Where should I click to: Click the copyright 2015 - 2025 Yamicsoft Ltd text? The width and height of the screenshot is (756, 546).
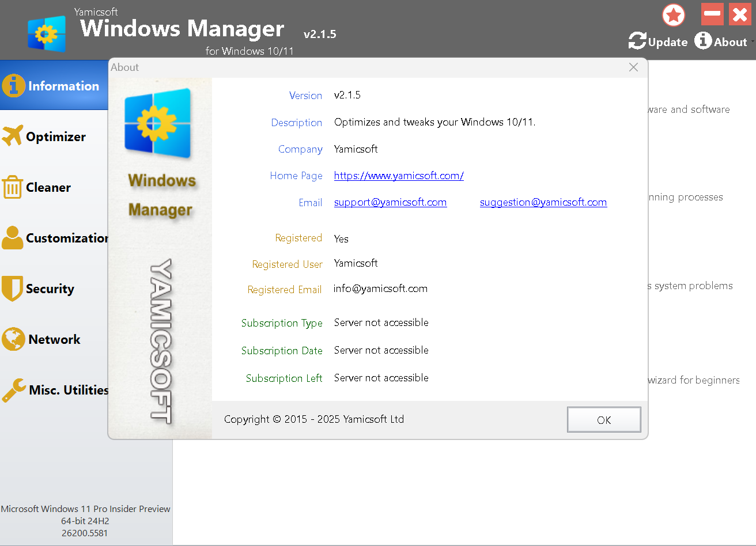click(314, 419)
